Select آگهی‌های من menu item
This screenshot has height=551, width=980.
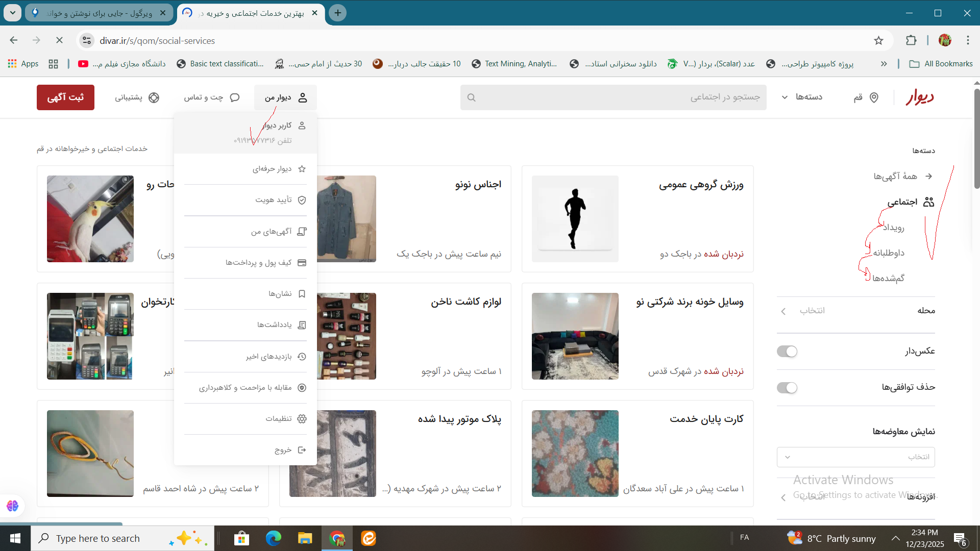coord(271,232)
